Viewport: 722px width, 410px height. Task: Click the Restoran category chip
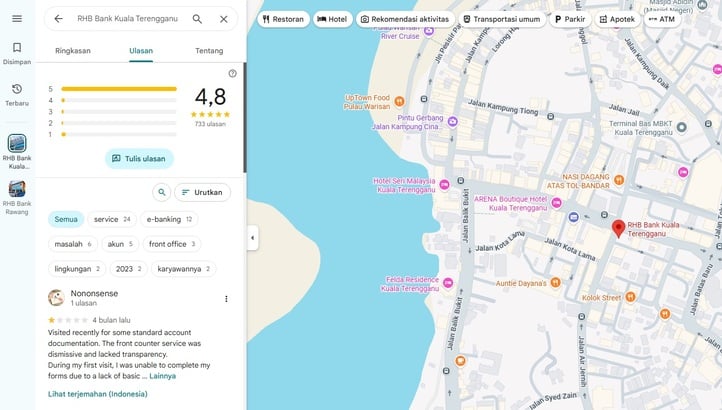[x=283, y=19]
